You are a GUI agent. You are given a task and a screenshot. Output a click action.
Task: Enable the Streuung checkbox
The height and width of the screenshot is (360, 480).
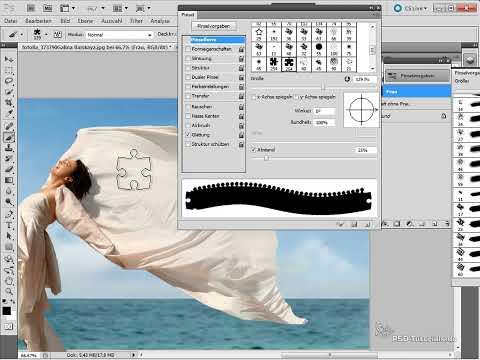(x=188, y=58)
